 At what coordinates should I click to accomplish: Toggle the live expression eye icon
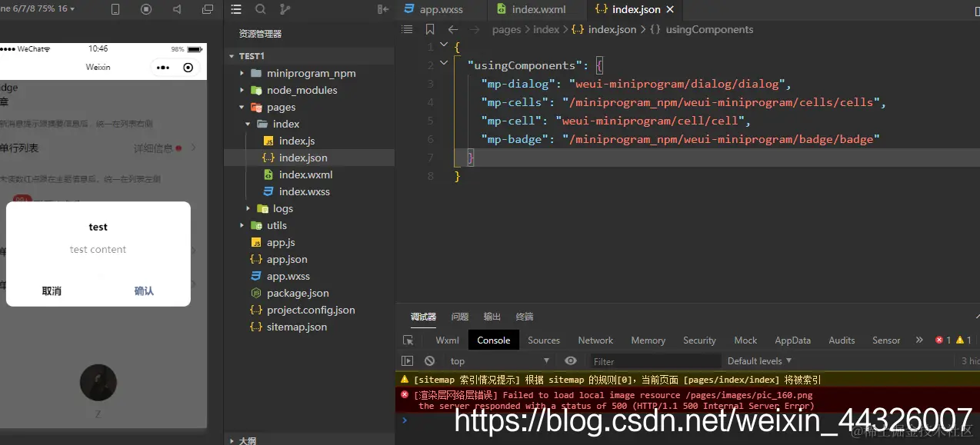(571, 360)
